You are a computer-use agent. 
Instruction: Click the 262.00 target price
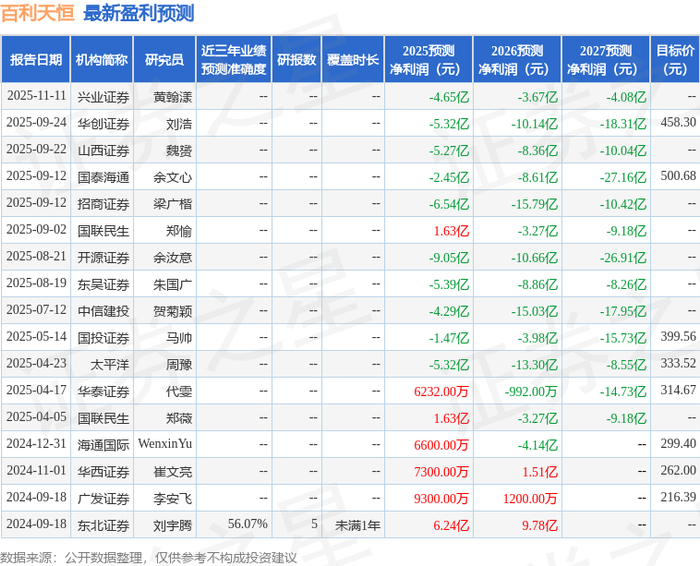click(x=678, y=470)
